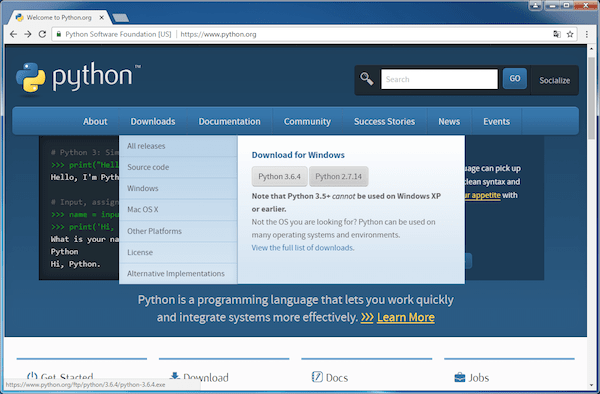Screen dimensions: 600x394
Task: Click the 'appetite' link in the blurb
Action: [x=482, y=195]
